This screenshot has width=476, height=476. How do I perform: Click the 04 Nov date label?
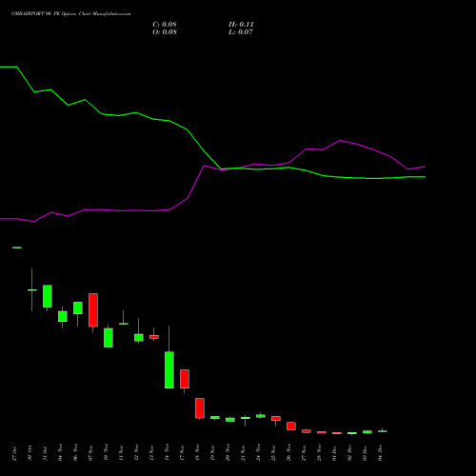pos(60,452)
